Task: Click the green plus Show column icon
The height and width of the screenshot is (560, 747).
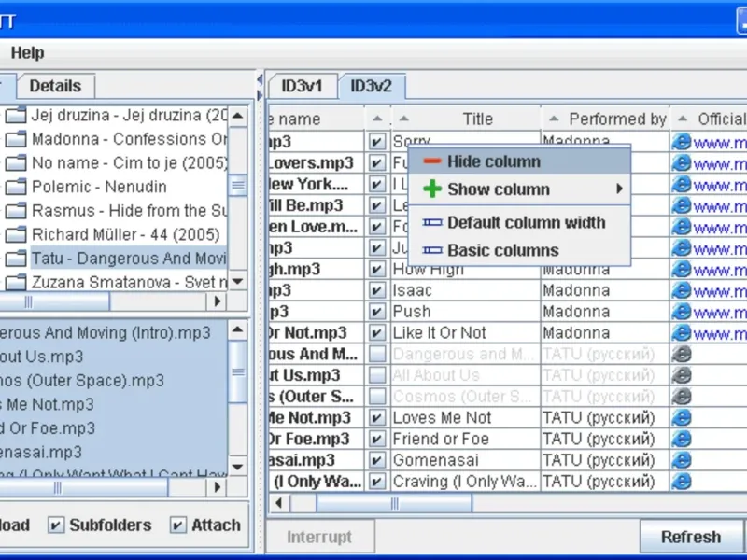Action: tap(432, 189)
